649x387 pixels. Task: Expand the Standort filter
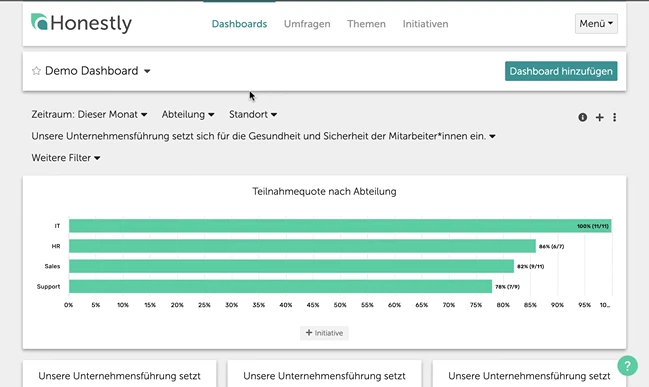coord(253,114)
